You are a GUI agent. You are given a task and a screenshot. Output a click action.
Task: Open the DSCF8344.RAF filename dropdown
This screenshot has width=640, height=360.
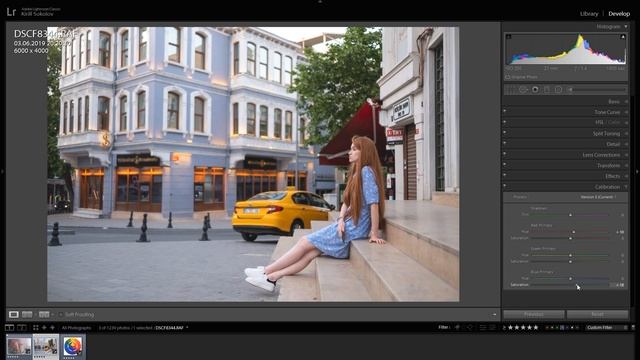(x=172, y=327)
